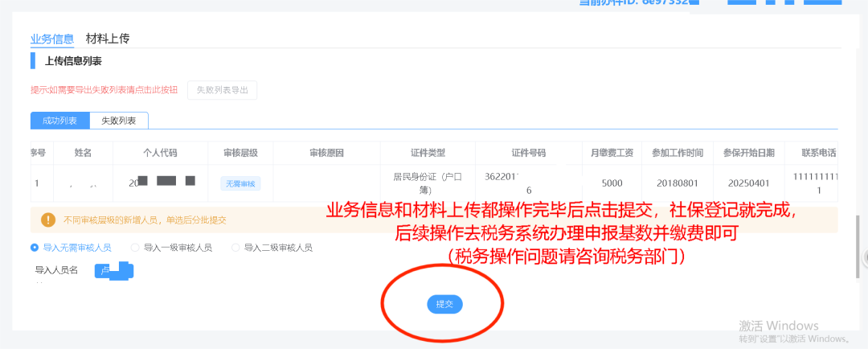Select 导入二级审核人员 radio option
Image resolution: width=868 pixels, height=349 pixels.
pos(272,248)
